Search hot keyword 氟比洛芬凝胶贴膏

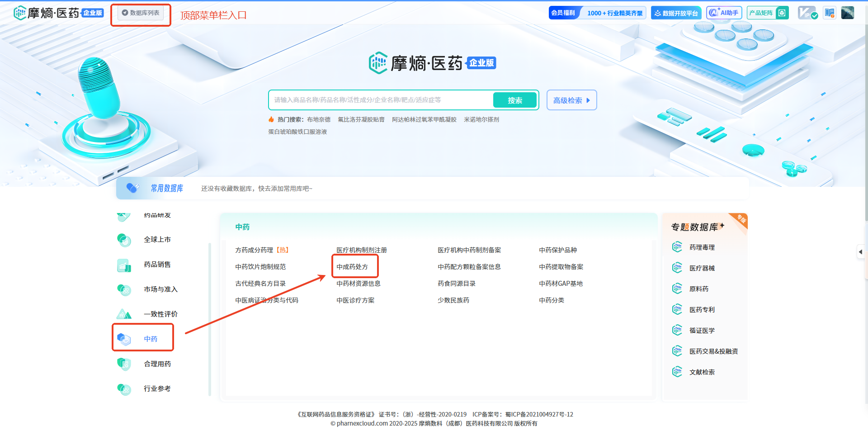tap(361, 119)
